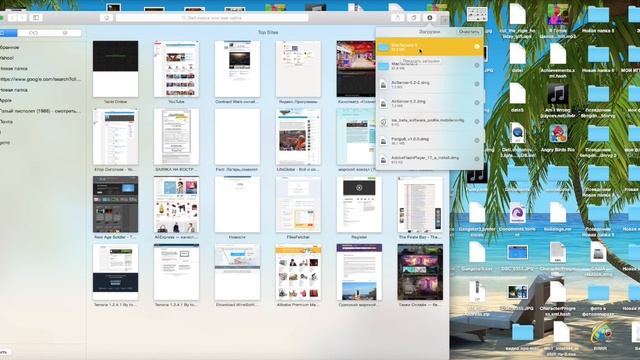The width and height of the screenshot is (640, 360).
Task: Open The Pirate Bay top site thumbnail
Action: pyautogui.click(x=420, y=204)
